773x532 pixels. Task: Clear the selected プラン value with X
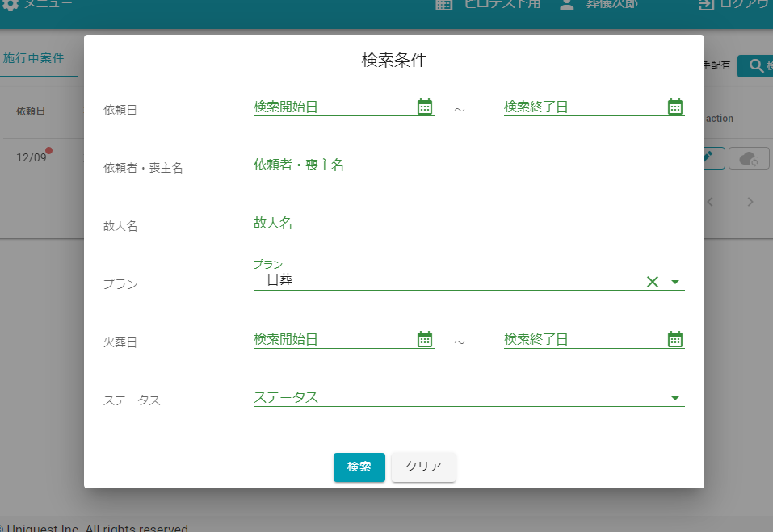tap(653, 282)
